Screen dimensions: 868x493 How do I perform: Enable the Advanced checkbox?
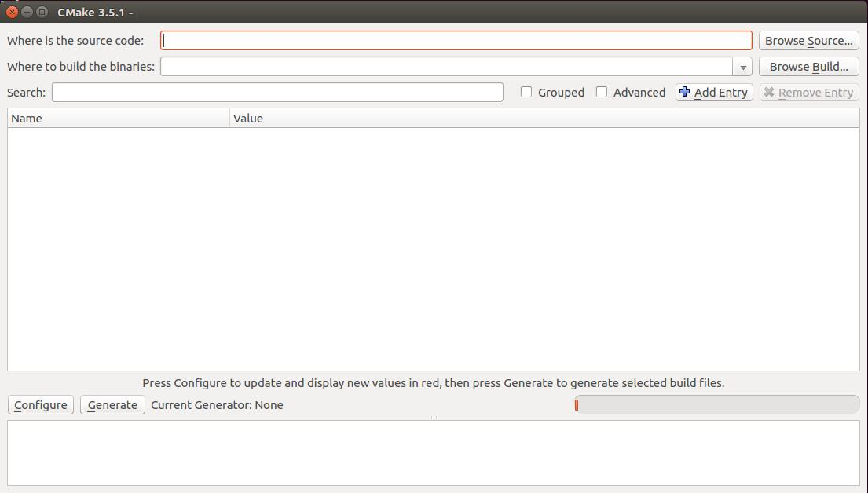coord(602,92)
